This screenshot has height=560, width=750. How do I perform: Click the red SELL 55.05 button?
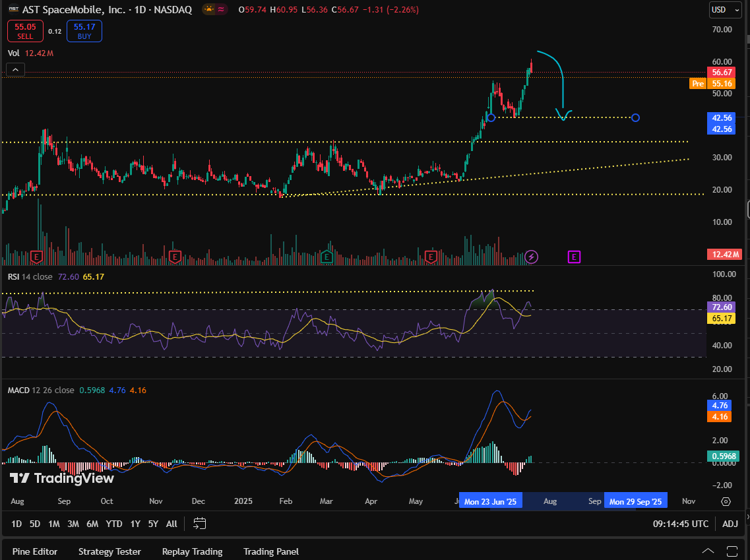[x=25, y=31]
